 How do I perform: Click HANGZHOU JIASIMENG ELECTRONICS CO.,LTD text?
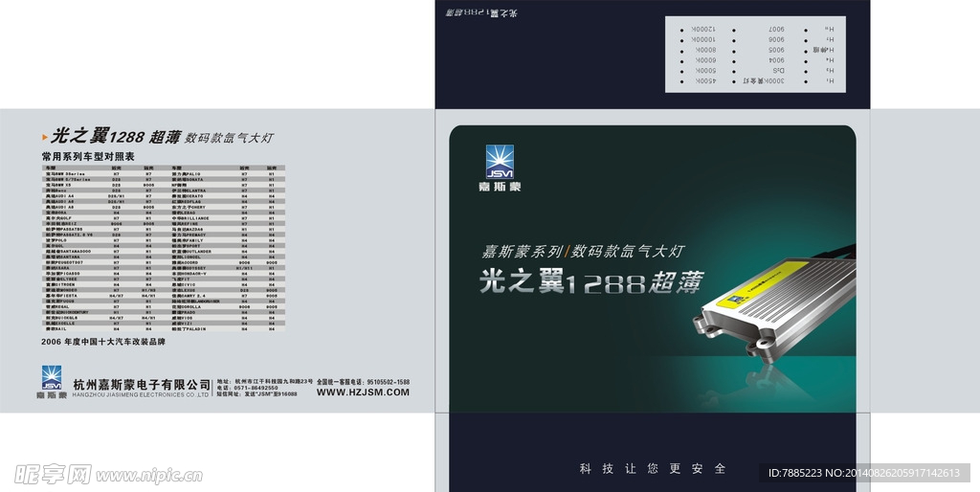141,395
